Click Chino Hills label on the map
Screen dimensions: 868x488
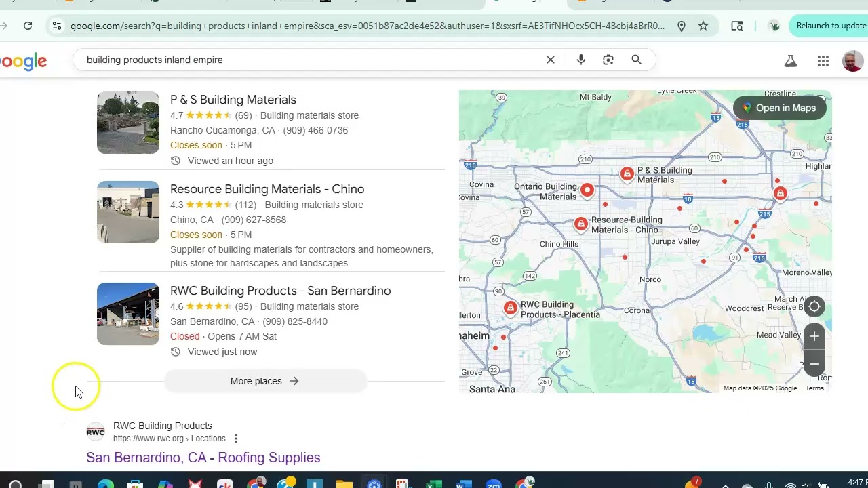click(x=559, y=244)
